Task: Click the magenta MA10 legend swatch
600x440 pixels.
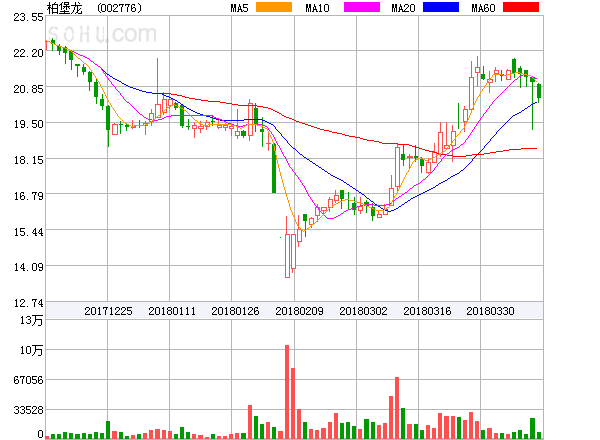Action: point(362,7)
